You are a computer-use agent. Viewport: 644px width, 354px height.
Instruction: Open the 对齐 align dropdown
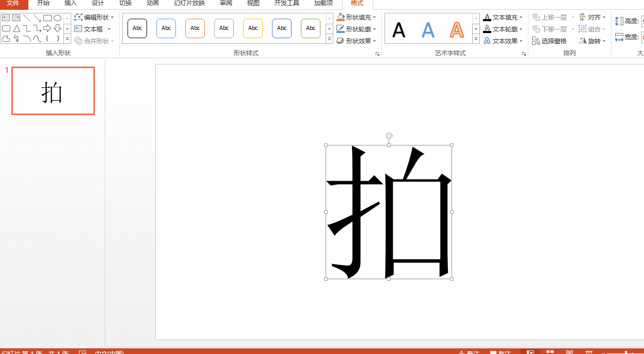[604, 18]
